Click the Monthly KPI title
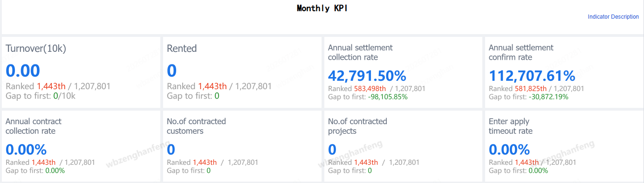The image size is (644, 183). (x=322, y=8)
